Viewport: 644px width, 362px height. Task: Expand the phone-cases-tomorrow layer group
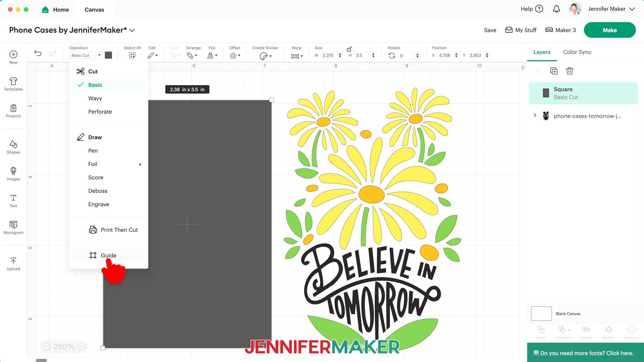(x=535, y=115)
